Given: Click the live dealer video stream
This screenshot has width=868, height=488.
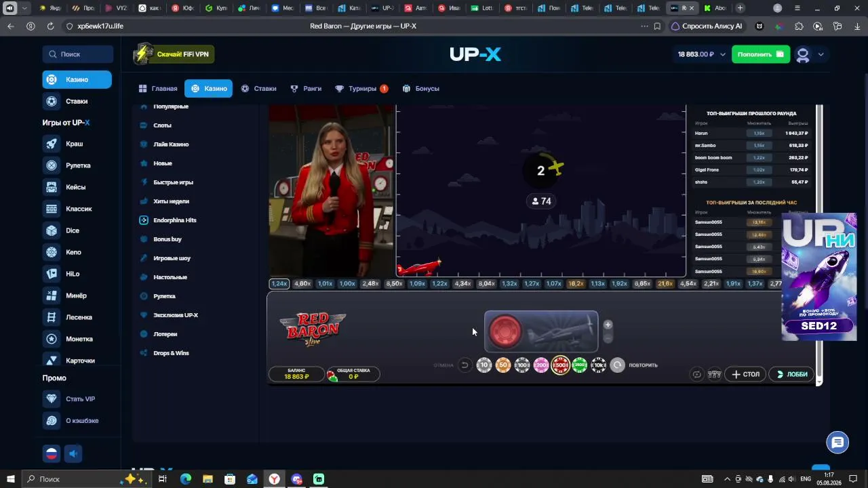Looking at the screenshot, I should click(332, 190).
